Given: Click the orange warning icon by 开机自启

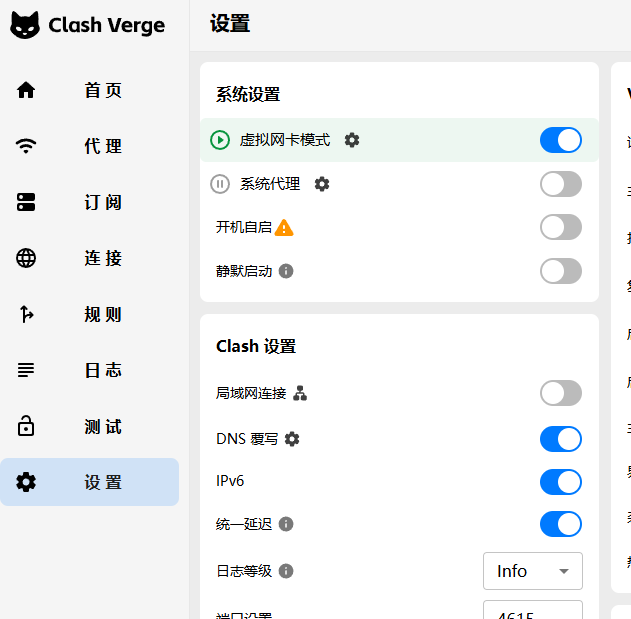Looking at the screenshot, I should tap(285, 227).
